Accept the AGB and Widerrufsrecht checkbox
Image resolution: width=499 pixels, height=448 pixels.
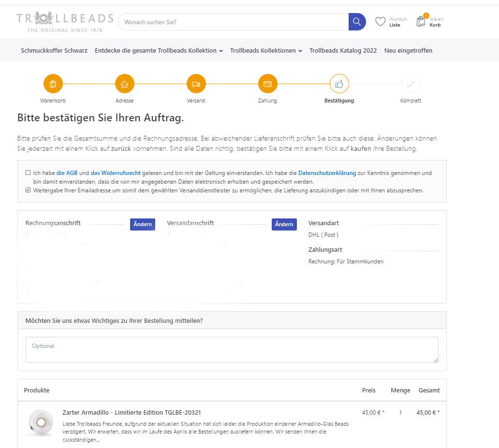pos(28,173)
